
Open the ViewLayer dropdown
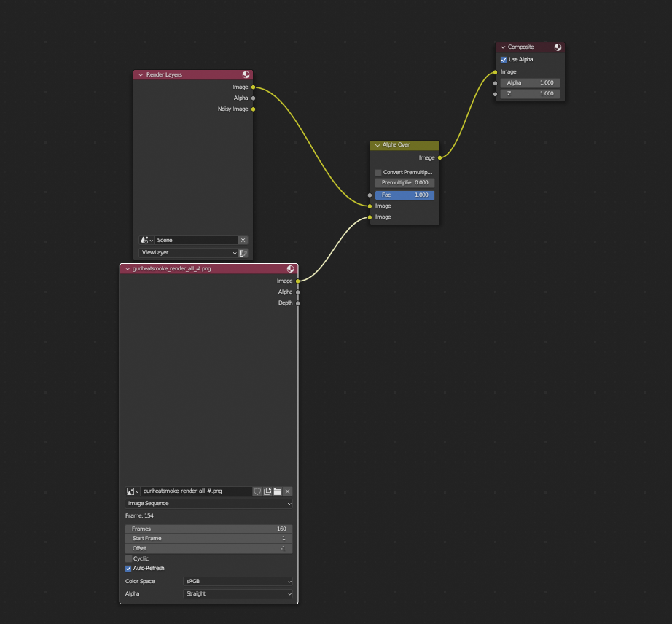pyautogui.click(x=188, y=253)
